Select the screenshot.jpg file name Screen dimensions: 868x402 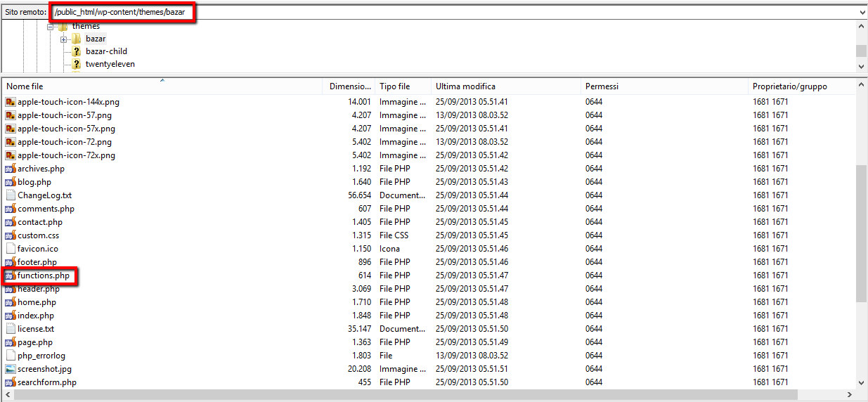(44, 369)
